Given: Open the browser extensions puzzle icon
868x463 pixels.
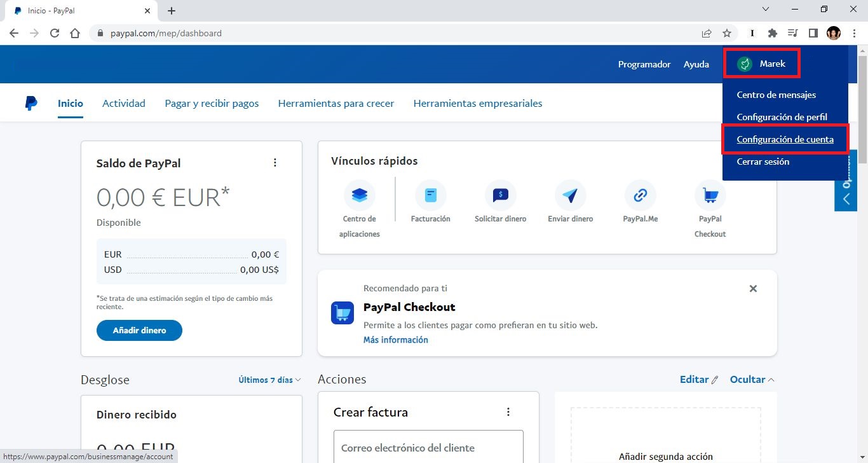Looking at the screenshot, I should point(773,33).
